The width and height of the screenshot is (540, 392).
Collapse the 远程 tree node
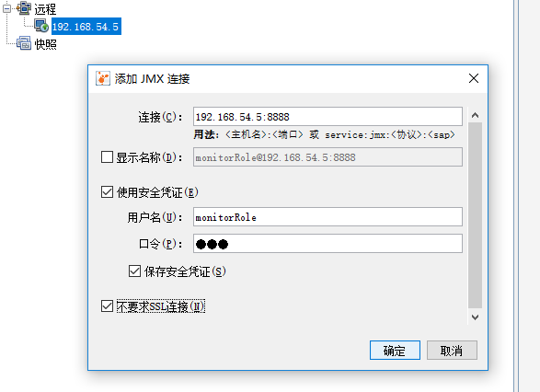6,8
